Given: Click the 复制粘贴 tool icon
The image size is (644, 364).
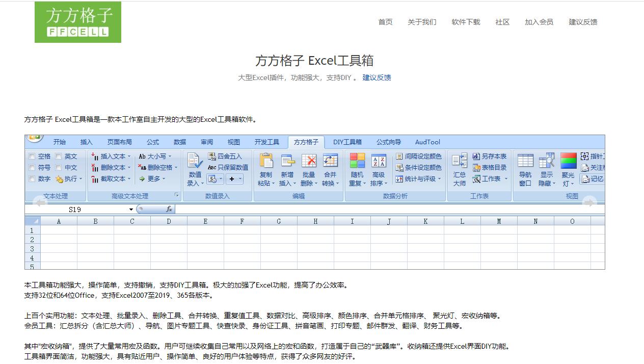Looking at the screenshot, I should [x=265, y=167].
